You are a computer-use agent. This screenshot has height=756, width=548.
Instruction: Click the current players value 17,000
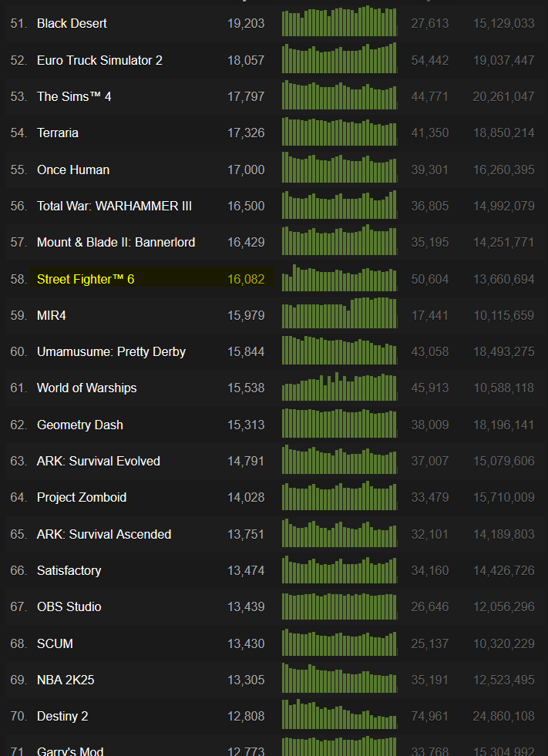pyautogui.click(x=246, y=170)
